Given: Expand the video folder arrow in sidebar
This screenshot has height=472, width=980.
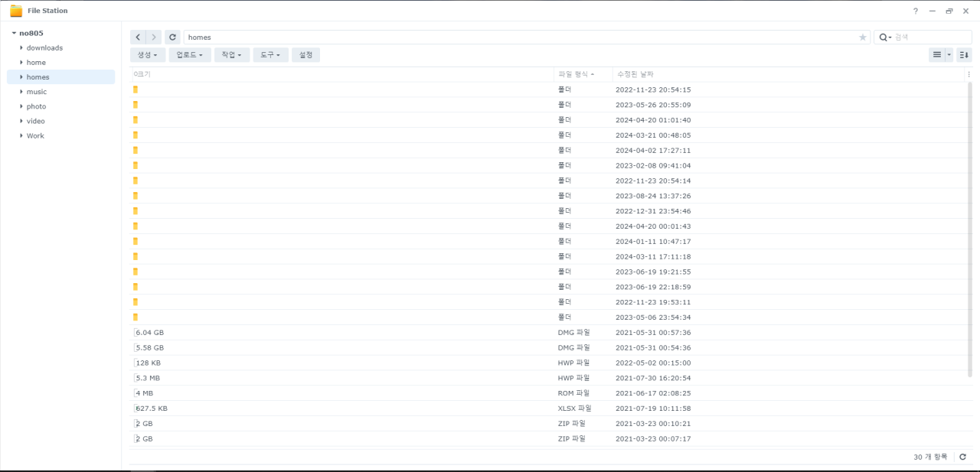Looking at the screenshot, I should point(21,121).
